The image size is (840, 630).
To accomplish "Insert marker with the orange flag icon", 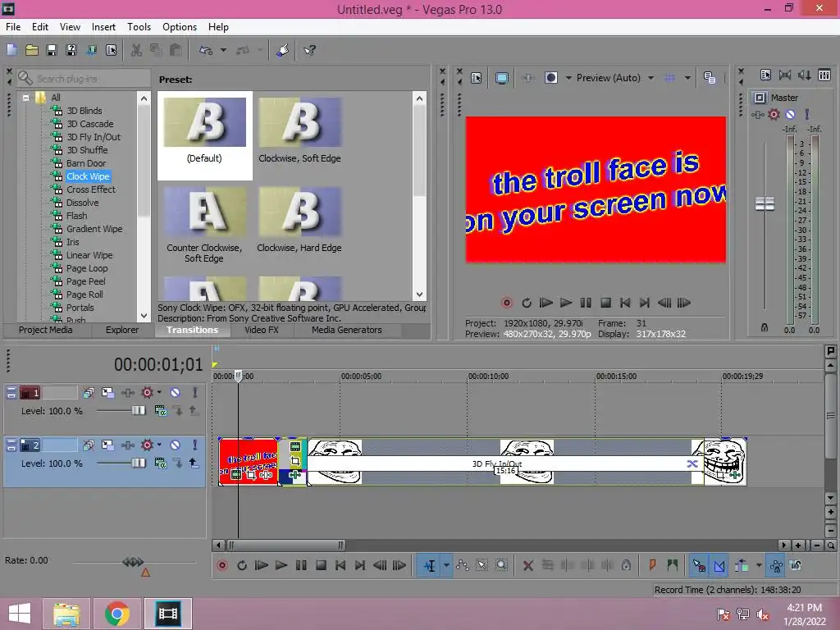I will (x=652, y=564).
